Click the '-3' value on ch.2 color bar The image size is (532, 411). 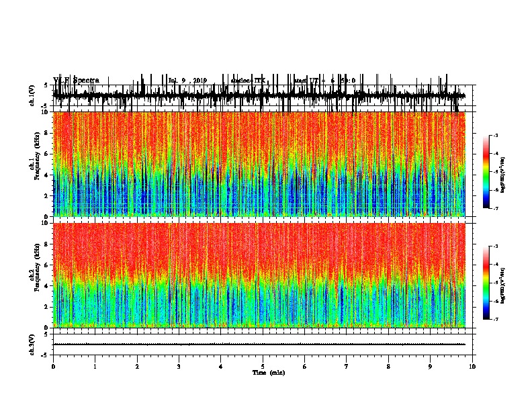point(496,246)
